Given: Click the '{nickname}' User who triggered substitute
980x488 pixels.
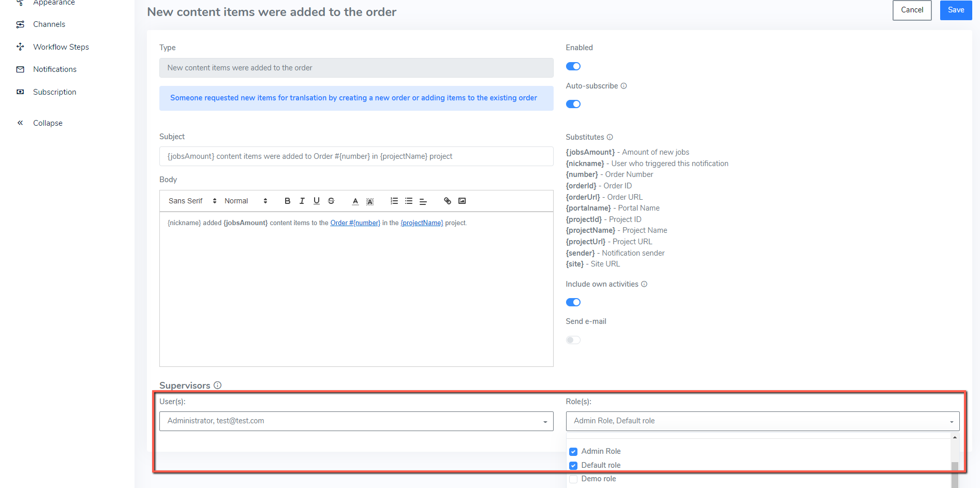Looking at the screenshot, I should [647, 164].
